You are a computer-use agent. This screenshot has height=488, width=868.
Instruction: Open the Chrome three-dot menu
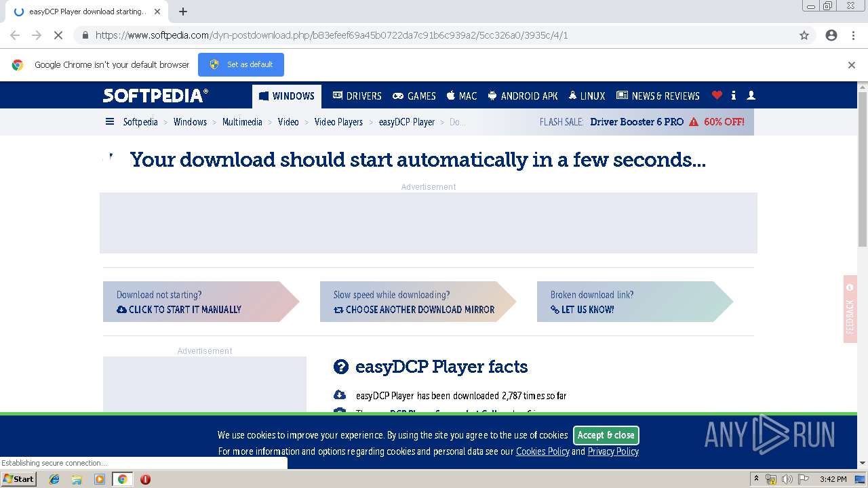point(853,35)
